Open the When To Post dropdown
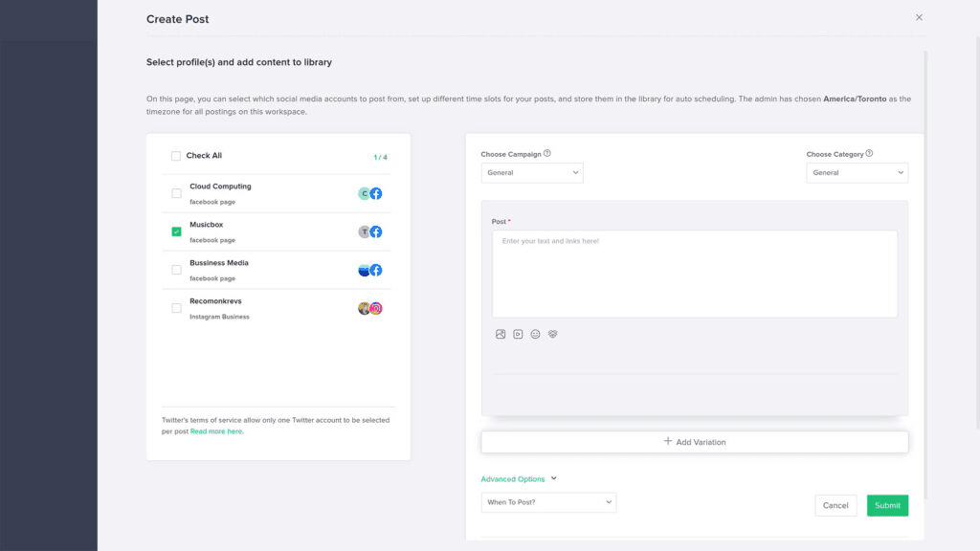The width and height of the screenshot is (980, 551). point(548,502)
